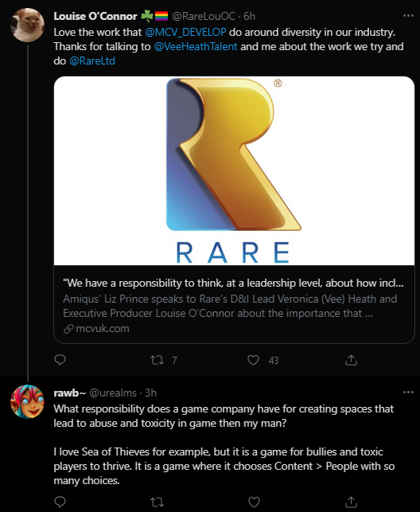Open more options on rawb~'s tweet
Screen dimensions: 420x512
[x=408, y=393]
